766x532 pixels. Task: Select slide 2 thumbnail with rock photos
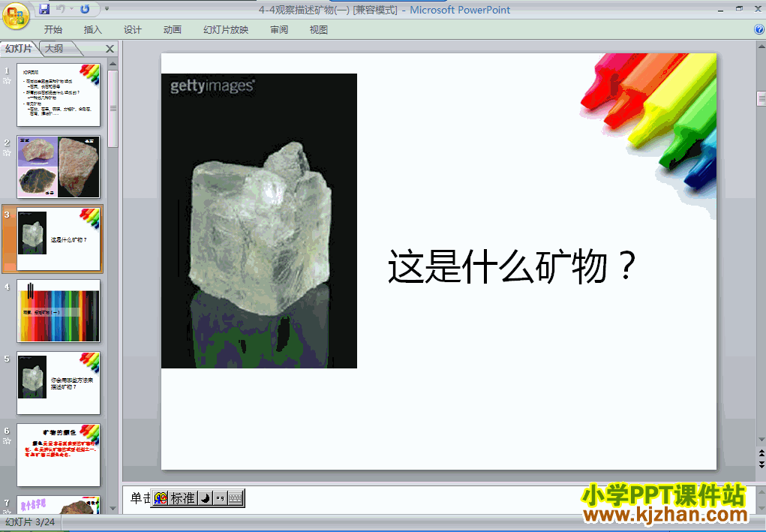pyautogui.click(x=59, y=167)
